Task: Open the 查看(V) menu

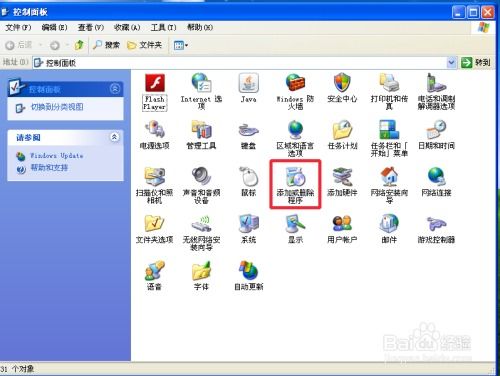Action: point(91,27)
